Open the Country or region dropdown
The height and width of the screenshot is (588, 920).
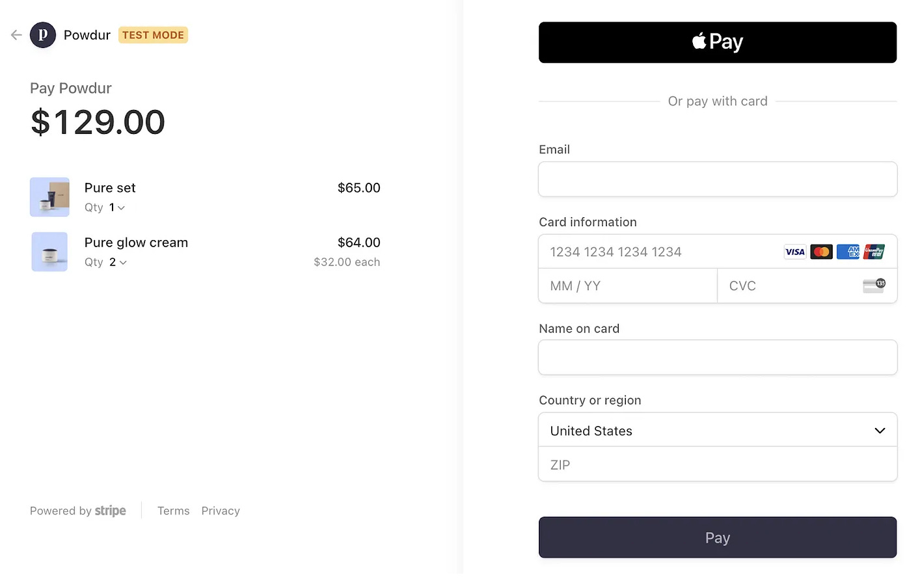point(718,430)
